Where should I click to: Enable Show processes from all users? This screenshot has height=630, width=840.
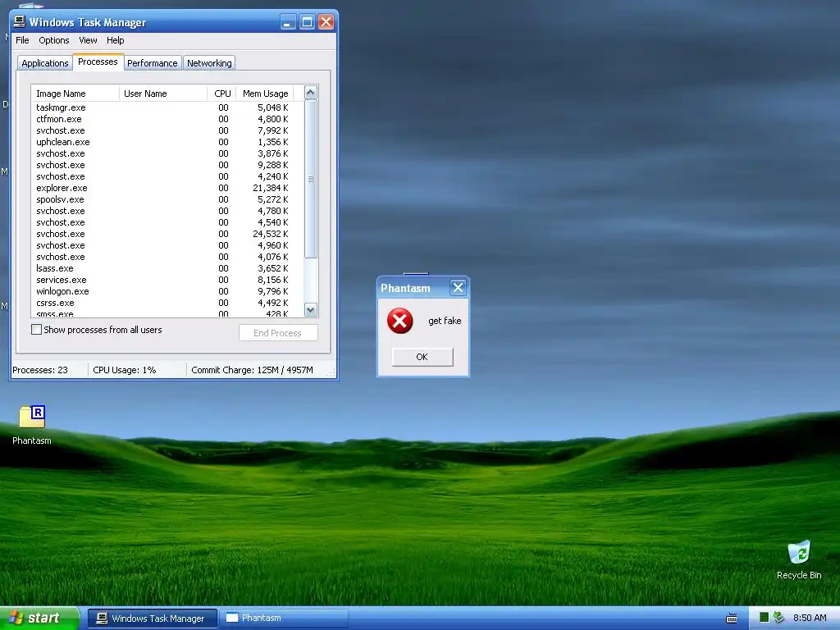point(36,330)
